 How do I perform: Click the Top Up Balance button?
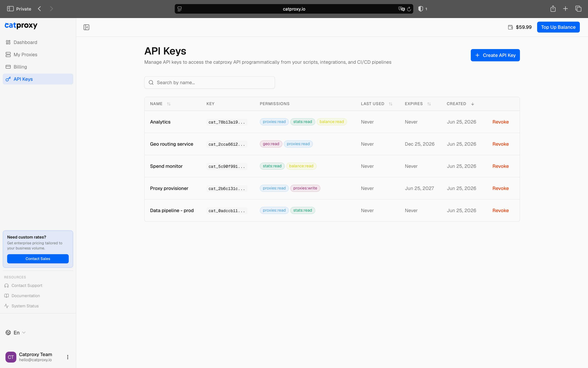point(558,27)
